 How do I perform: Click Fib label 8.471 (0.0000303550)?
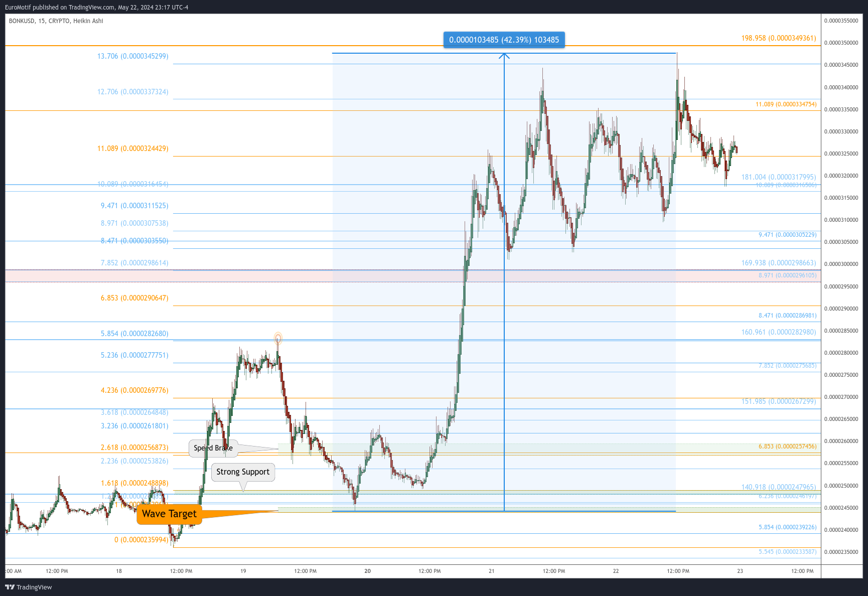coord(134,241)
